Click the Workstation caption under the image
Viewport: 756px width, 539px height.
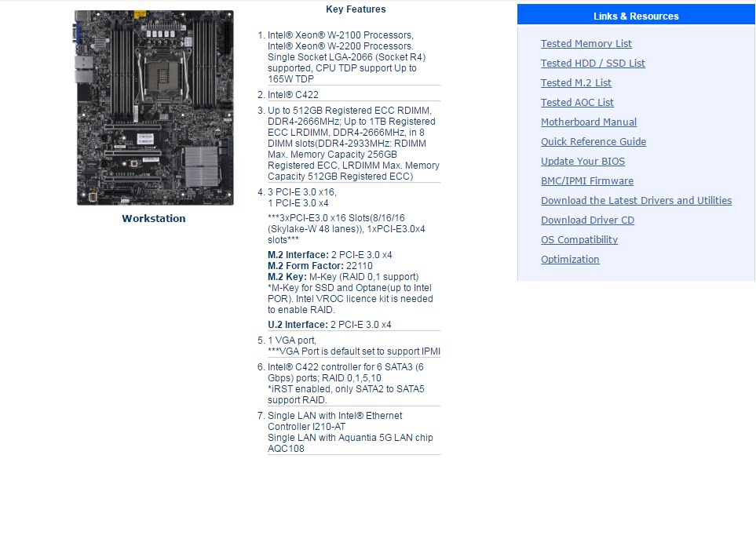153,218
